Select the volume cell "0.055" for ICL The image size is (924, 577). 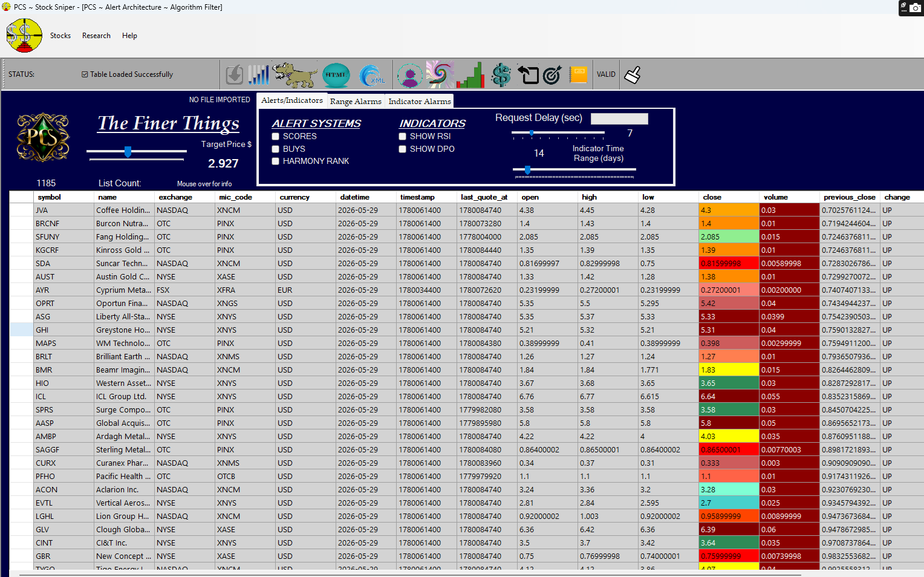(790, 397)
